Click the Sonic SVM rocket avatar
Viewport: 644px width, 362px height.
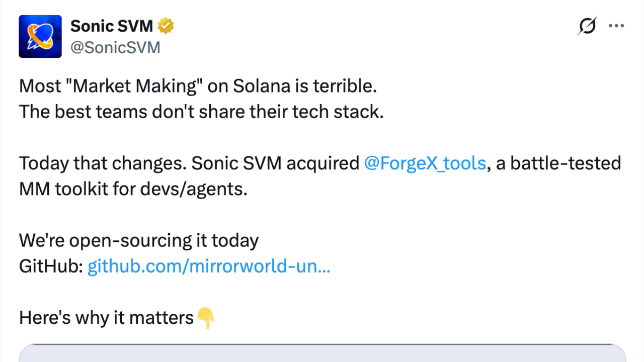(x=40, y=36)
